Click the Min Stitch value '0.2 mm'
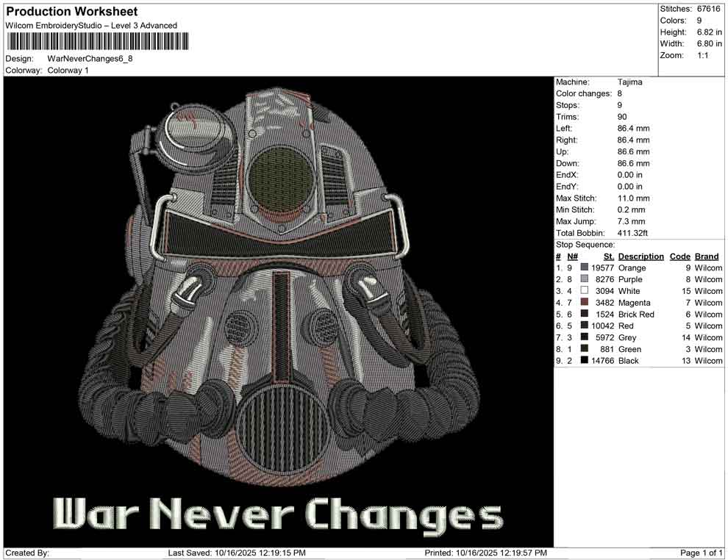Screen dimensions: 728x560 632,209
